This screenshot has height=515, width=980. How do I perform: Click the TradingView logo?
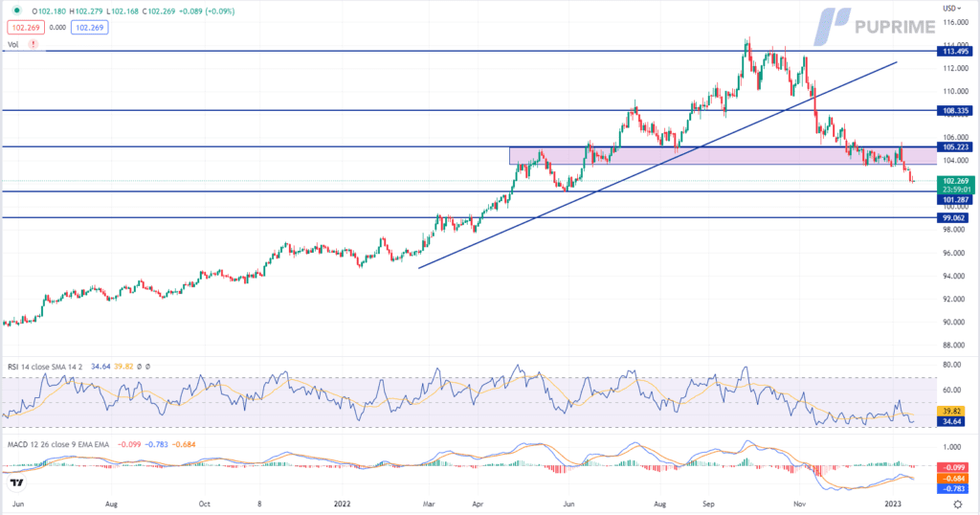pos(17,483)
